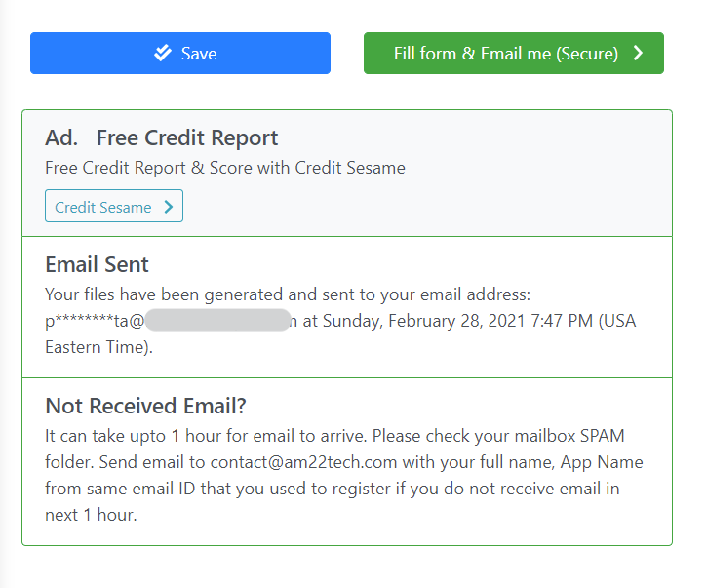This screenshot has width=706, height=588.
Task: Click the double-checkmark icon on Save
Action: 163,53
